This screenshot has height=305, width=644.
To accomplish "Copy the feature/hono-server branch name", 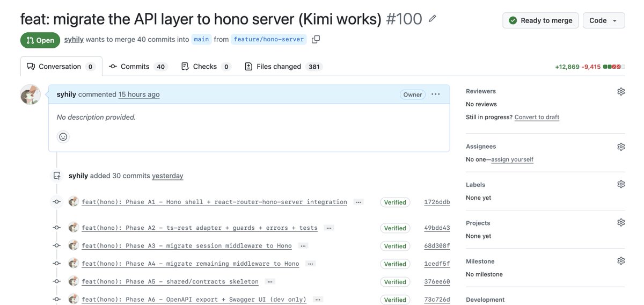I will tap(316, 39).
